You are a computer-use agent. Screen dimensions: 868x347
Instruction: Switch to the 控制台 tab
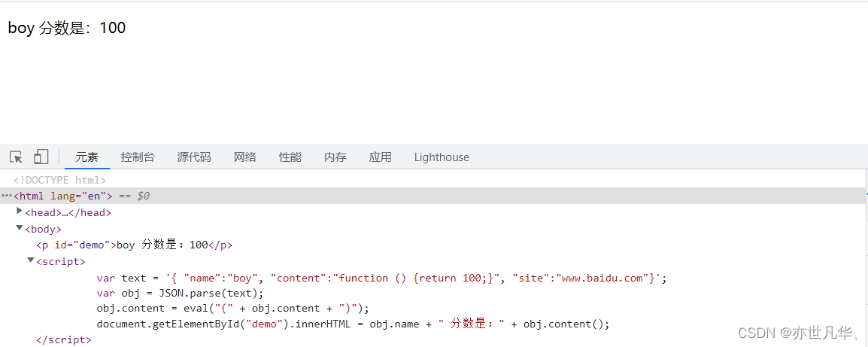coord(138,157)
